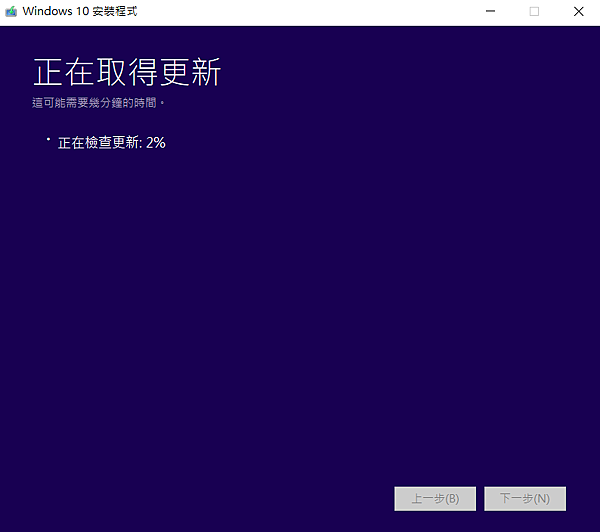Screen dimensions: 600x532
Task: Click the disabled maximize button
Action: pyautogui.click(x=534, y=11)
